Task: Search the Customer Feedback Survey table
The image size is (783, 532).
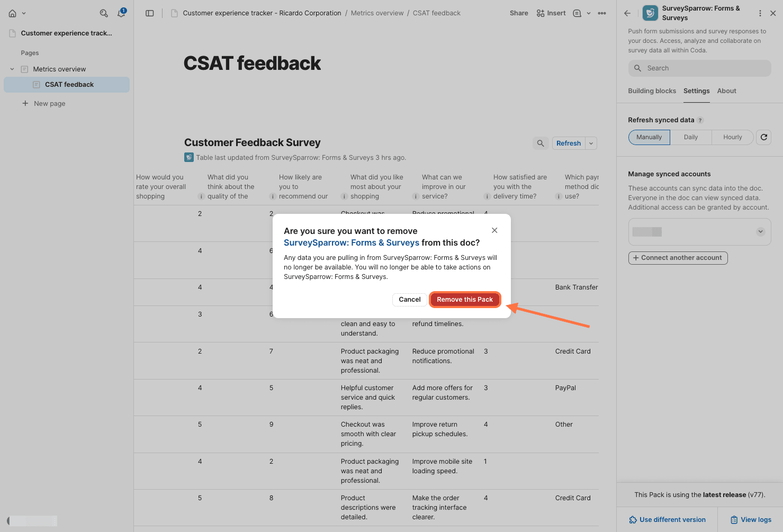Action: point(540,143)
